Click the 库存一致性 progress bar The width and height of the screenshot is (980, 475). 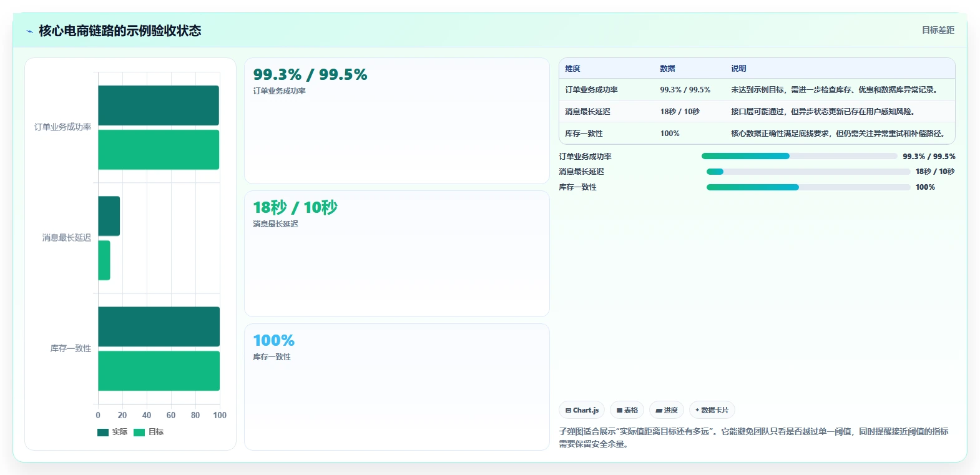[808, 187]
